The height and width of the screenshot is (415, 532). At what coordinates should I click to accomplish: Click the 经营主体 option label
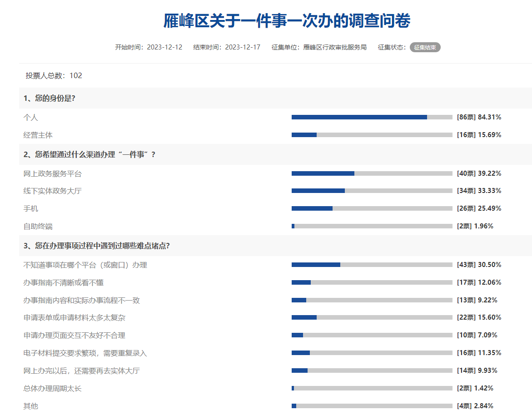click(38, 135)
